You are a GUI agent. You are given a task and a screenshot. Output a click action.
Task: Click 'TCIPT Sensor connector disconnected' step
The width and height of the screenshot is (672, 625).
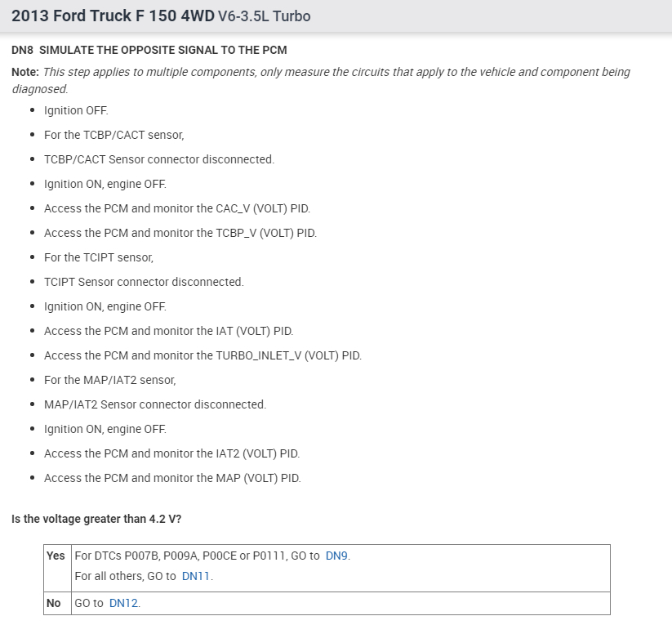pyautogui.click(x=144, y=282)
